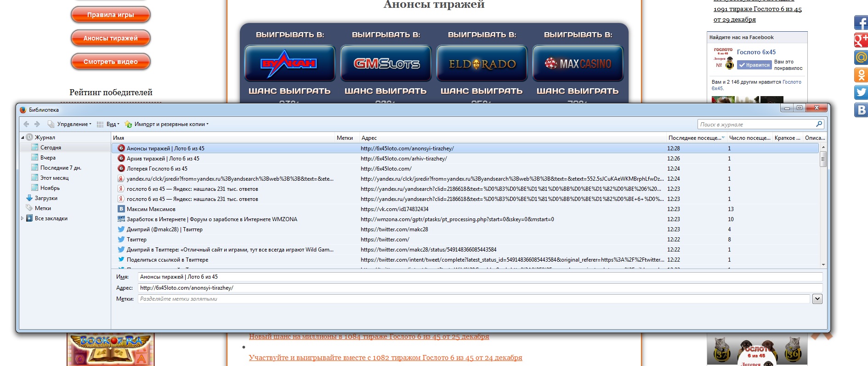The height and width of the screenshot is (366, 868).
Task: Click the history list scrollbar down arrow
Action: 823,265
